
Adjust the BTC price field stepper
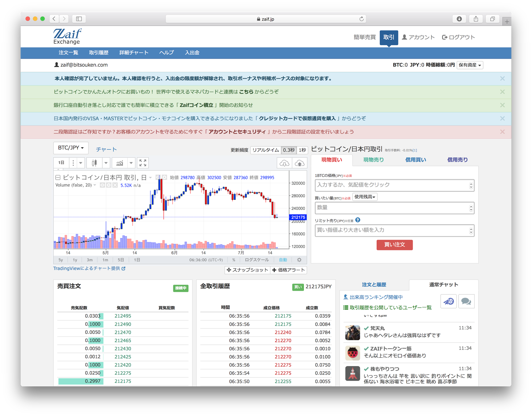pyautogui.click(x=471, y=186)
